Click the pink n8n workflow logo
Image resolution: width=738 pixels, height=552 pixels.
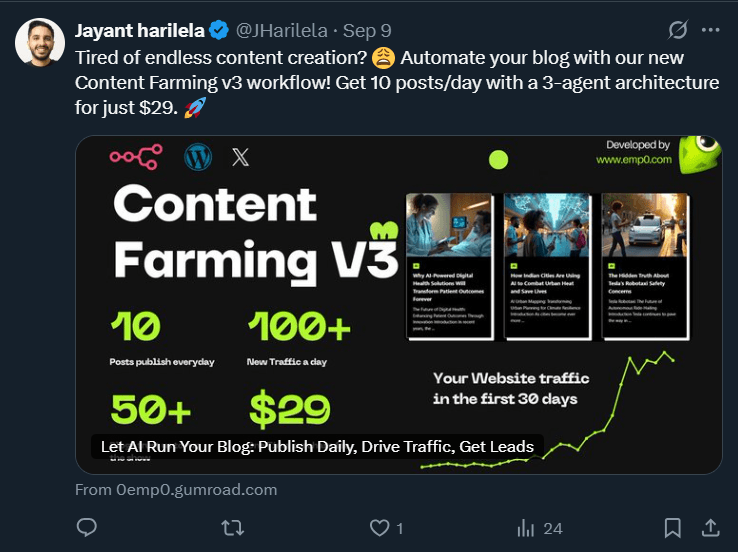click(135, 157)
